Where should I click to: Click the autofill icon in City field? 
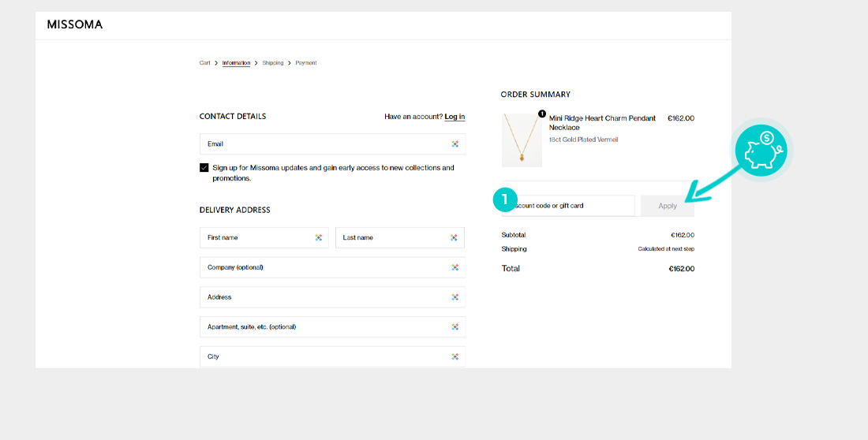[455, 356]
